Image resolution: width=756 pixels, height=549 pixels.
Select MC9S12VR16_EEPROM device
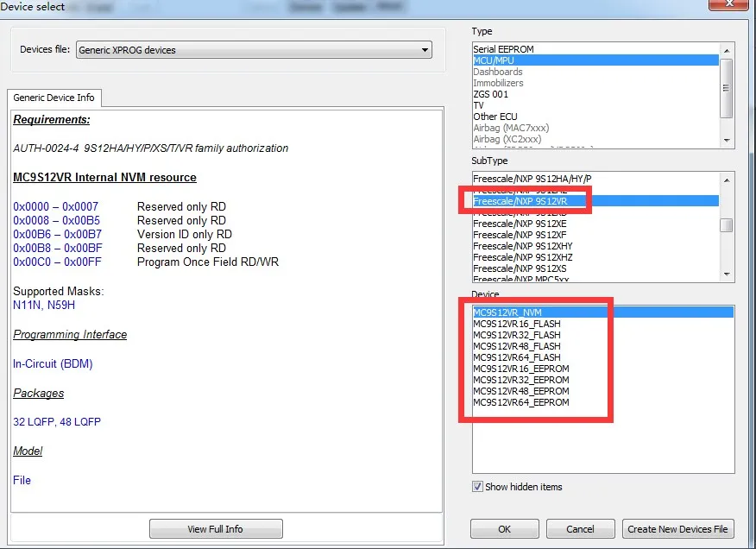[x=603, y=369]
